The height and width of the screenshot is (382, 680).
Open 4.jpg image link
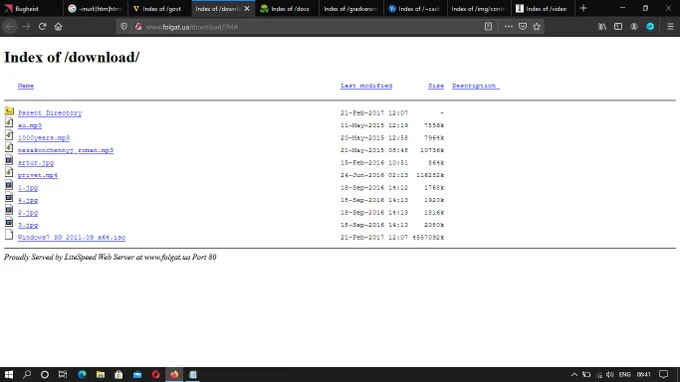pyautogui.click(x=28, y=200)
